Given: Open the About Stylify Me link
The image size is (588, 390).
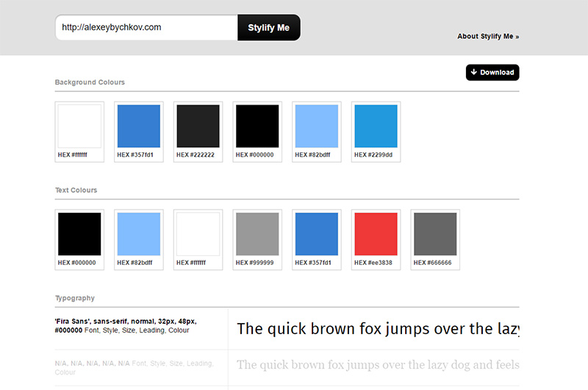Looking at the screenshot, I should 488,36.
